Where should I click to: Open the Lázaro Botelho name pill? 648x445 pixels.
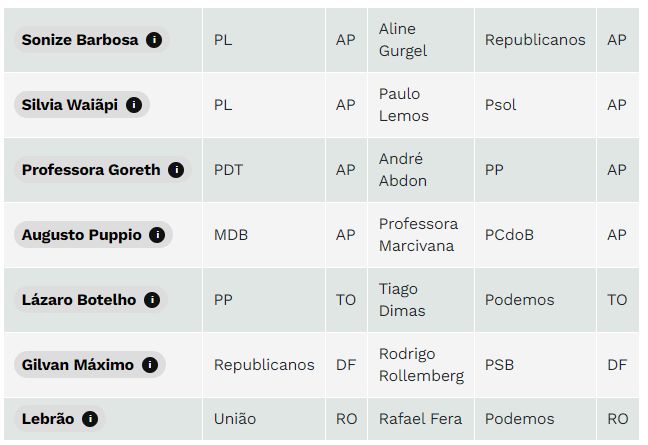[91, 300]
